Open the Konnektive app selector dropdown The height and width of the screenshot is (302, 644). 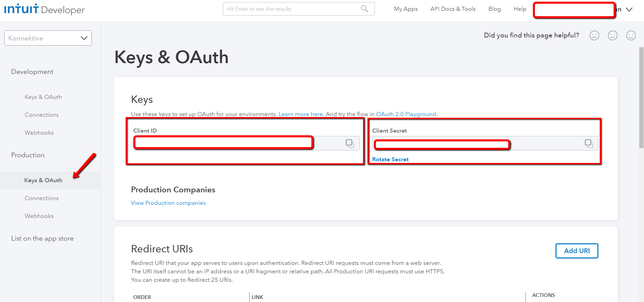click(x=48, y=38)
